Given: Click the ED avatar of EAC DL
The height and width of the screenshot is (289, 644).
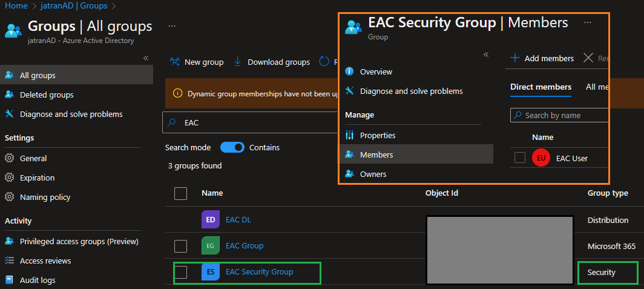Looking at the screenshot, I should point(211,219).
